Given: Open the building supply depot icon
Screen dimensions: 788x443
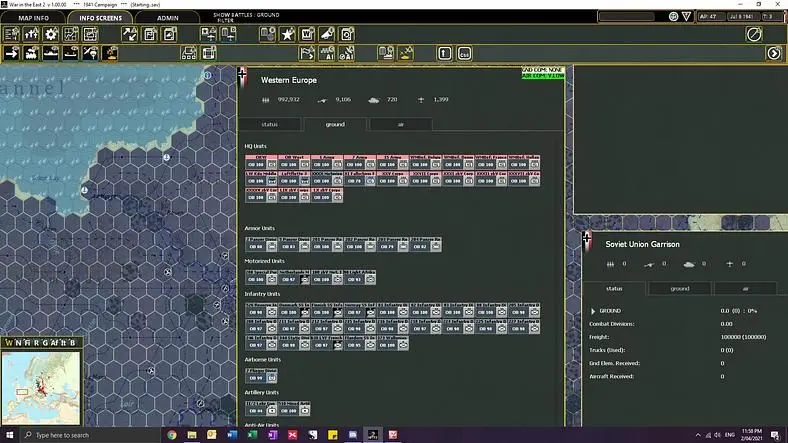Looking at the screenshot, I should point(209,53).
